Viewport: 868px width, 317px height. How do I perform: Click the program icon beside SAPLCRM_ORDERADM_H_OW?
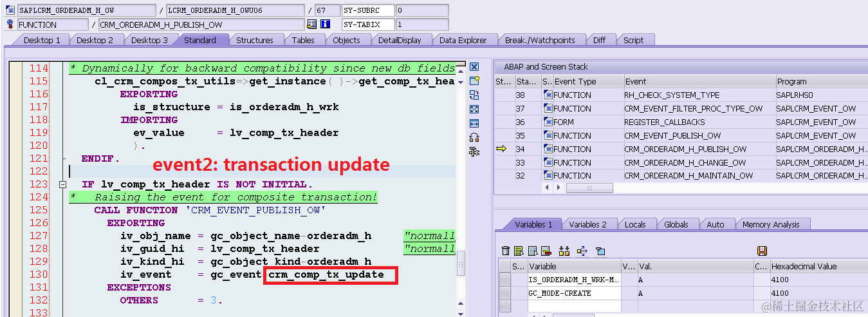(x=10, y=10)
